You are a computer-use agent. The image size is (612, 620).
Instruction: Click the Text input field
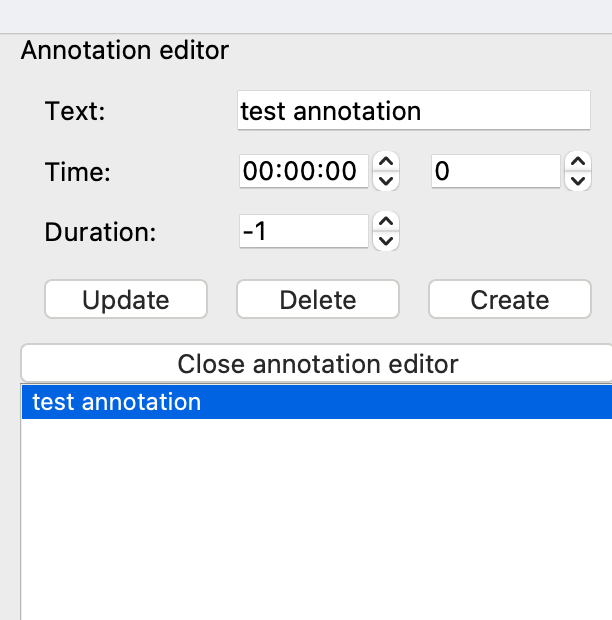tap(414, 111)
